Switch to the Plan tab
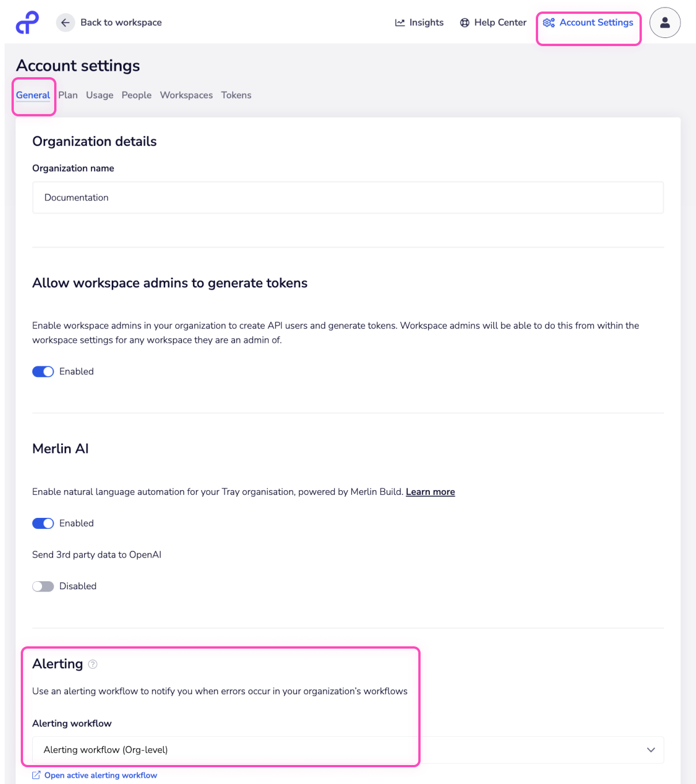Screen dimensions: 696x784 click(68, 95)
